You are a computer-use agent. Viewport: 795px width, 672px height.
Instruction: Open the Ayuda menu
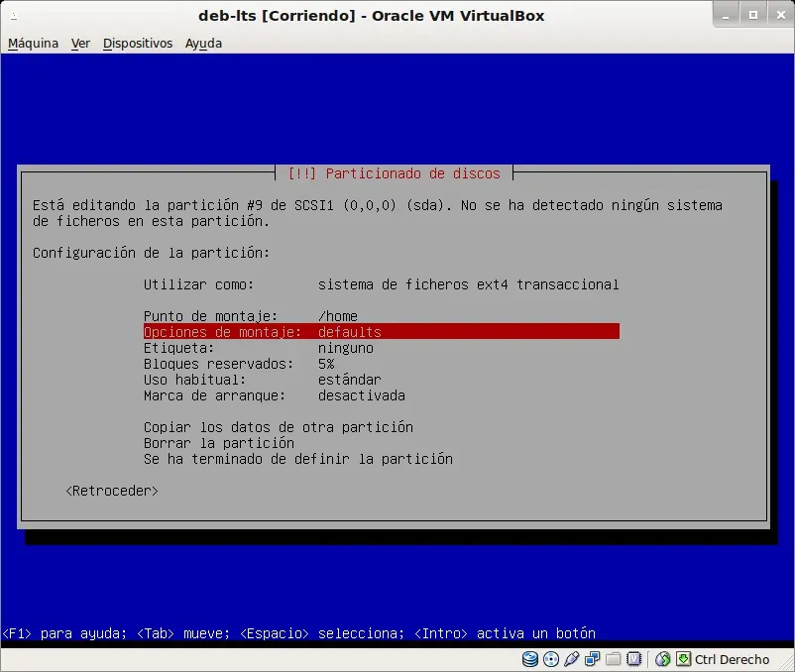click(203, 44)
